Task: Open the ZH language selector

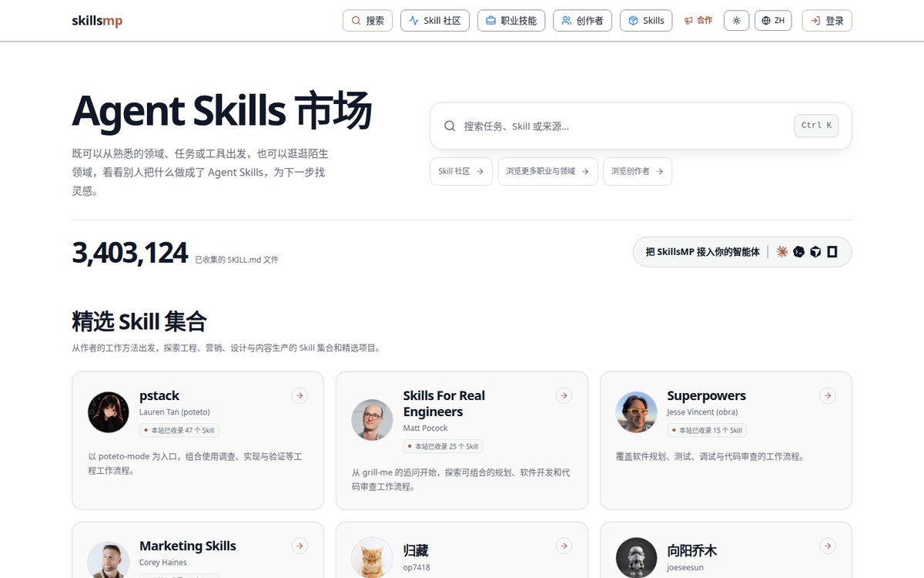Action: [773, 21]
